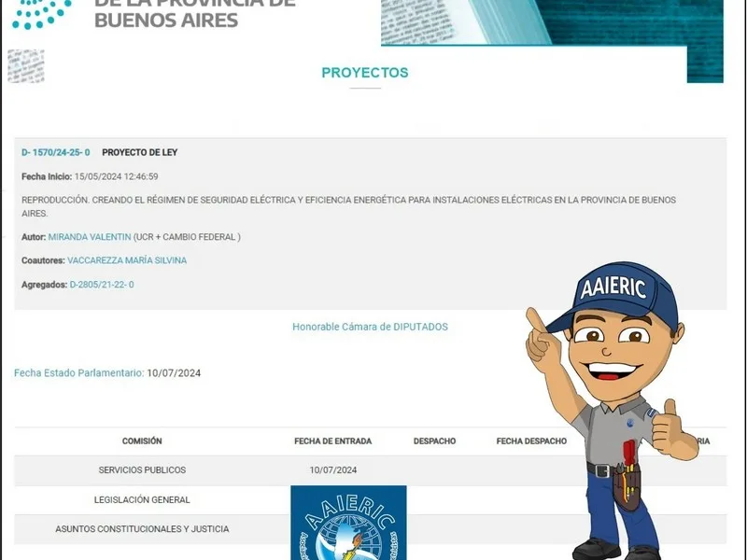Select the SERVICIOS PUBLICOS commission row
This screenshot has width=747, height=560.
click(x=371, y=470)
